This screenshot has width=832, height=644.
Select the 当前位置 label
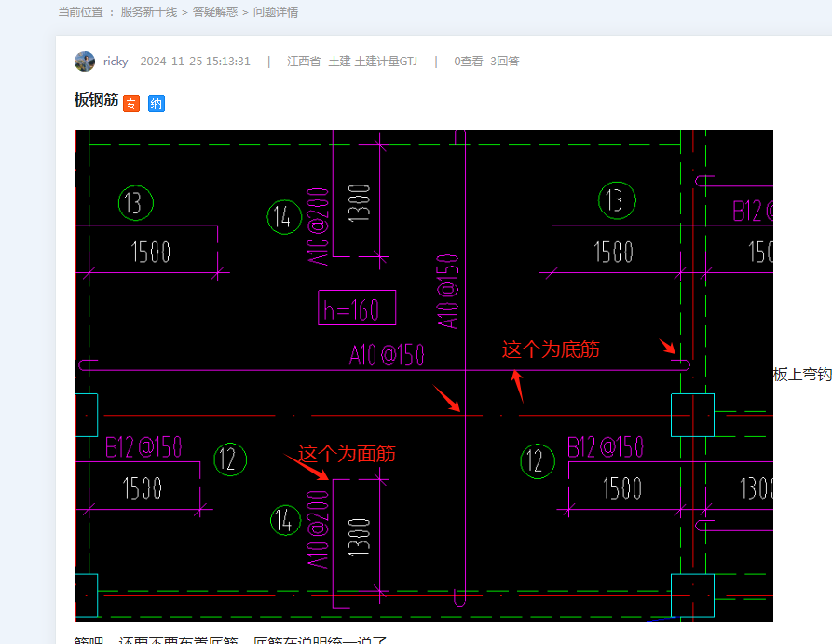coord(81,12)
